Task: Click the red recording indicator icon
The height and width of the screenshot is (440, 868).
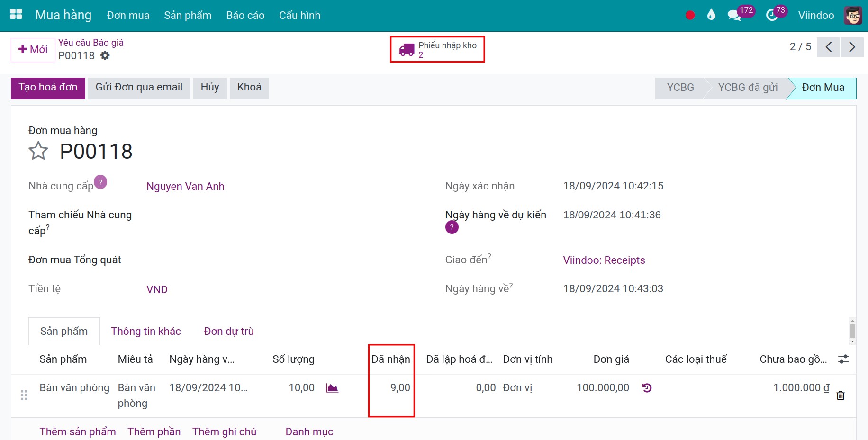Action: pos(690,15)
